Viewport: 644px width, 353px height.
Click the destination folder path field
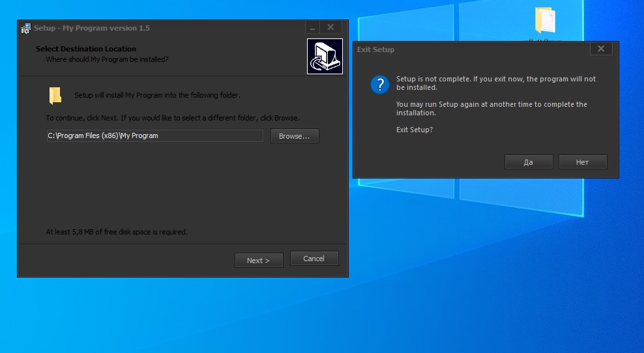(154, 135)
